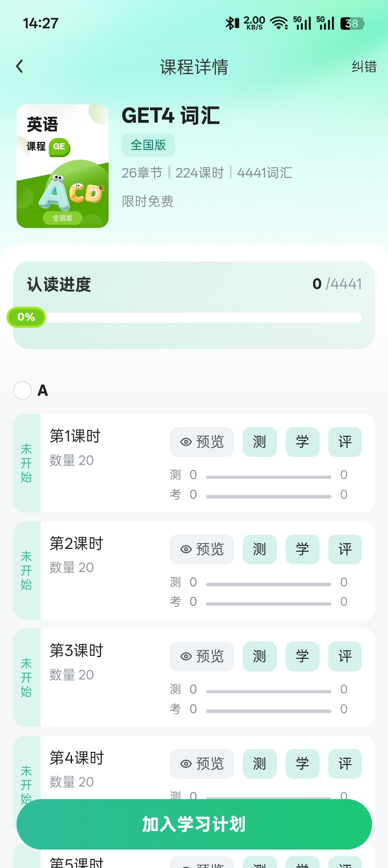The width and height of the screenshot is (388, 868).
Task: Open the 第2课时 lesson card title
Action: click(76, 543)
